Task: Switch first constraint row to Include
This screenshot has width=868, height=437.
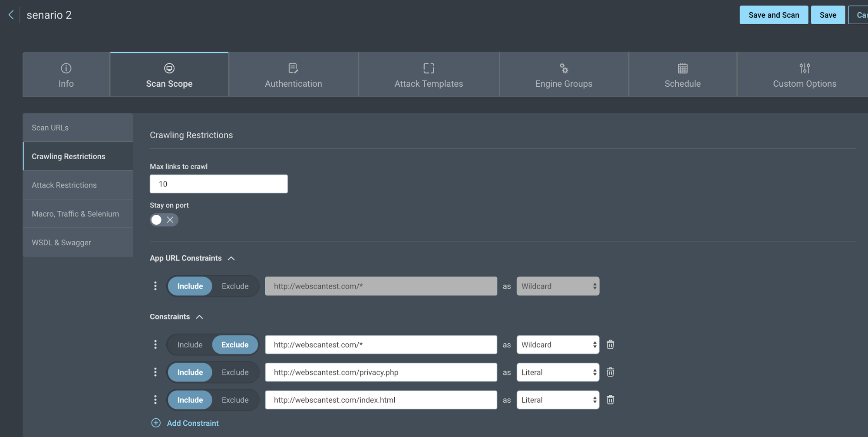Action: click(x=190, y=345)
